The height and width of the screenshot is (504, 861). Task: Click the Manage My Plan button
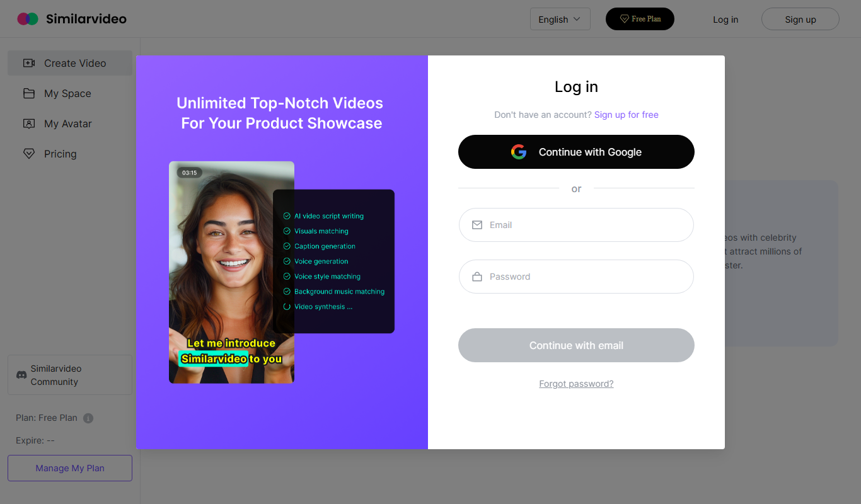click(x=70, y=468)
